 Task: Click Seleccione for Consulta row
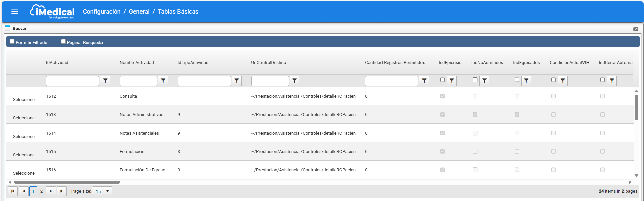[x=24, y=100]
